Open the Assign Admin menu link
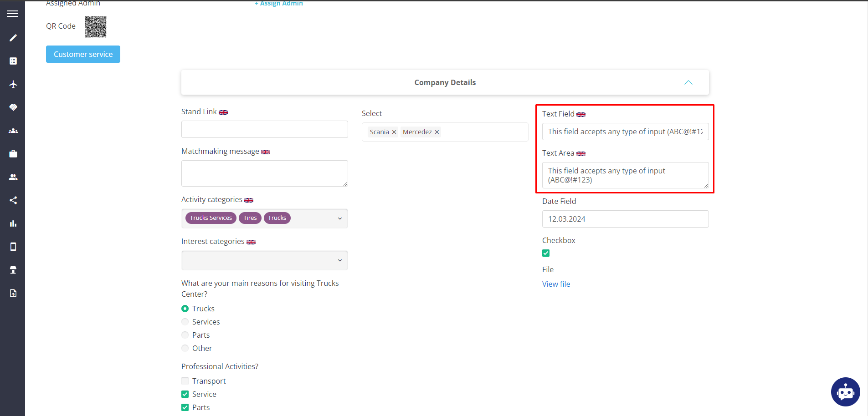Viewport: 868px width, 416px height. pyautogui.click(x=278, y=3)
